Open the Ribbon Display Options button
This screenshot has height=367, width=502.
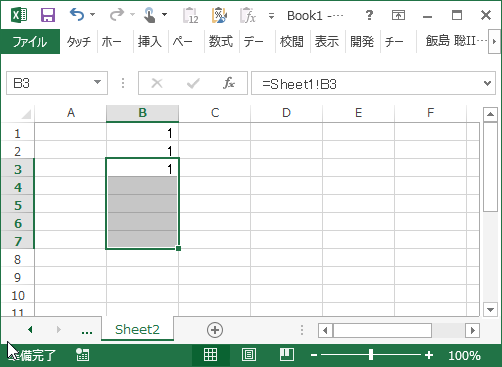point(398,15)
